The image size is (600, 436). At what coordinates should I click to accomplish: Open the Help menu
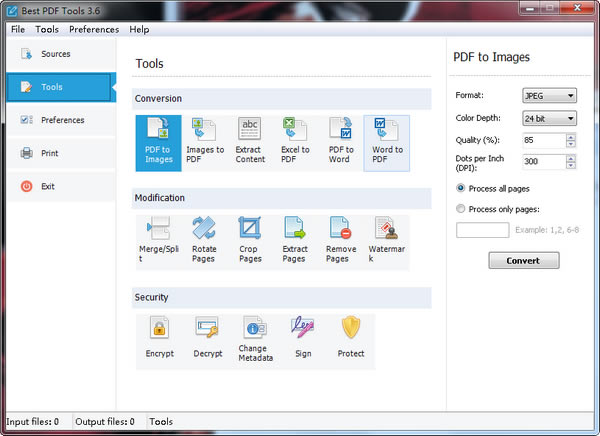pos(139,29)
